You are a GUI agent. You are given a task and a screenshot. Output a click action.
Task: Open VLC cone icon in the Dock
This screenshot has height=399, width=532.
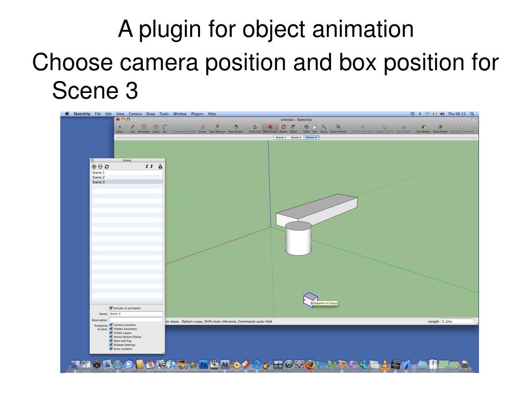(385, 364)
